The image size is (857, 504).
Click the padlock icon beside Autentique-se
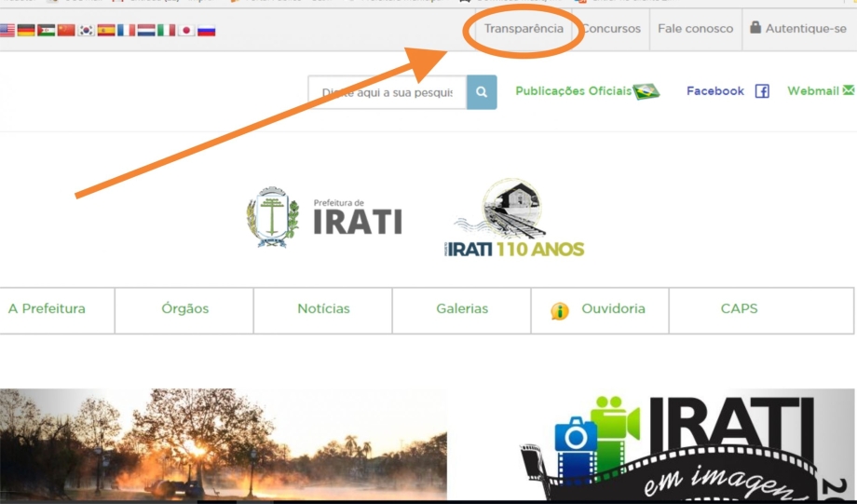(755, 27)
